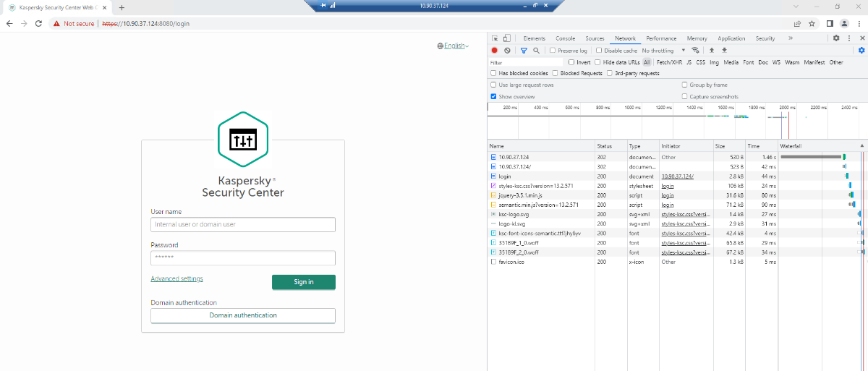Screen dimensions: 868x371
Task: Check Has blocked cookies
Action: [x=493, y=73]
